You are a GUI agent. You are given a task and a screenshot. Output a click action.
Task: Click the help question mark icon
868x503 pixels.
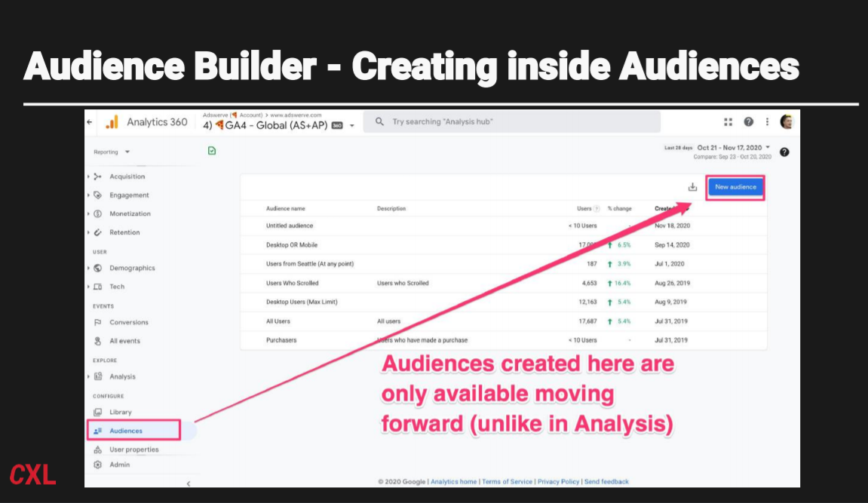(x=748, y=121)
